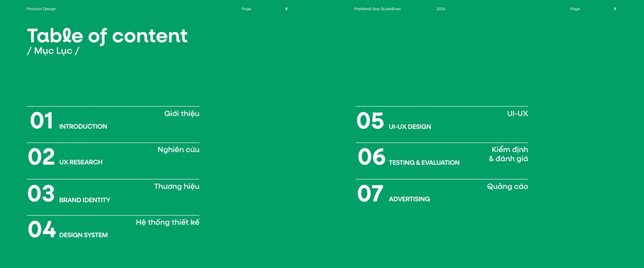
Task: Click the large '03' section number
Action: pos(41,194)
